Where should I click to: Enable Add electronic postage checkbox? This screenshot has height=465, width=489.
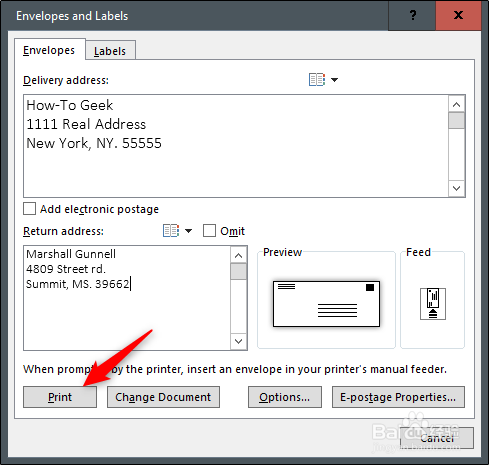[29, 209]
